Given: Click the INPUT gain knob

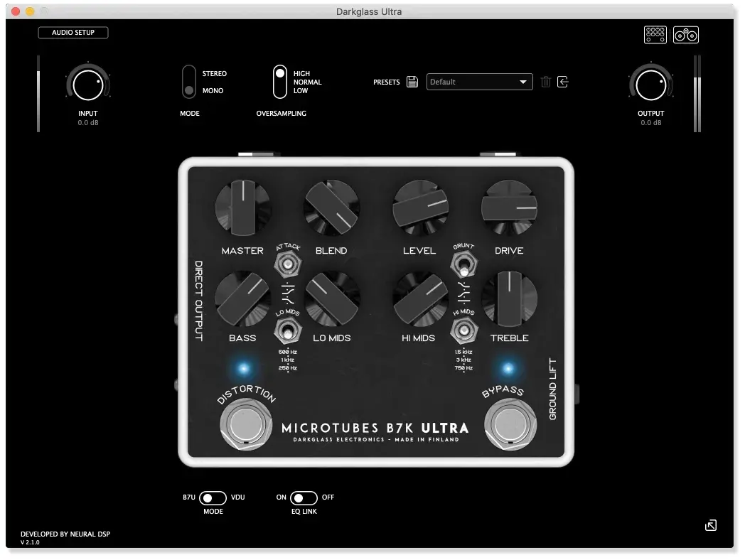Looking at the screenshot, I should coord(88,85).
